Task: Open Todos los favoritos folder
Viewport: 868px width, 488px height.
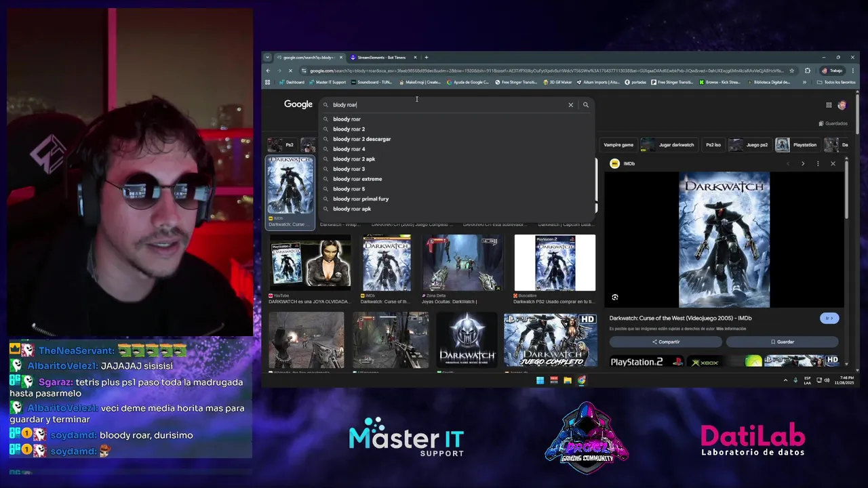Action: pyautogui.click(x=835, y=82)
